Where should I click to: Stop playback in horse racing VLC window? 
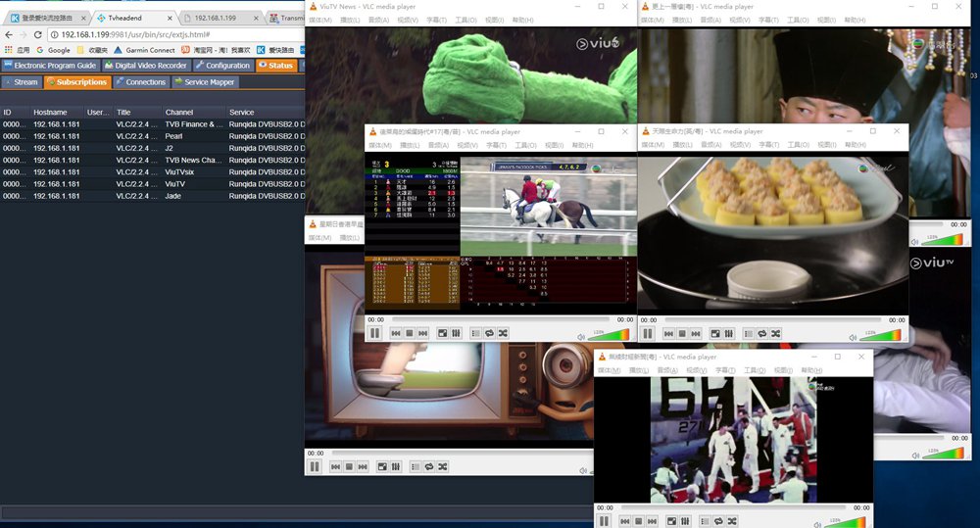410,333
